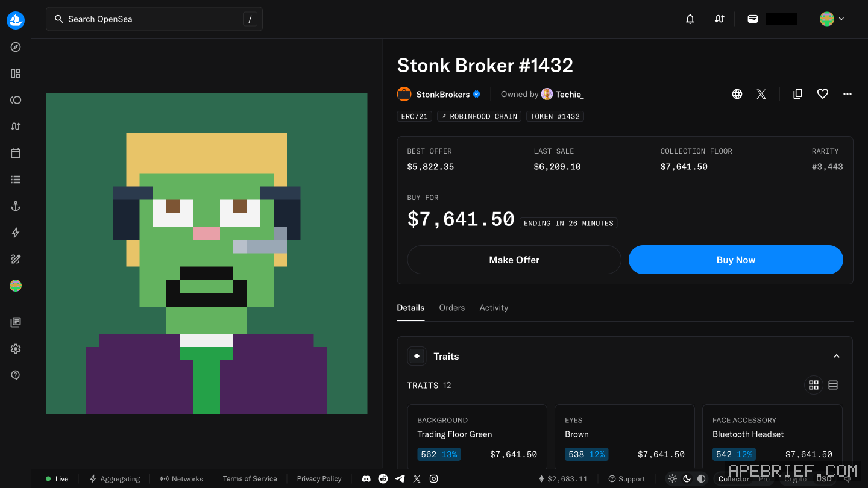
Task: Select the Background Trading Floor Green trait card
Action: pyautogui.click(x=477, y=436)
